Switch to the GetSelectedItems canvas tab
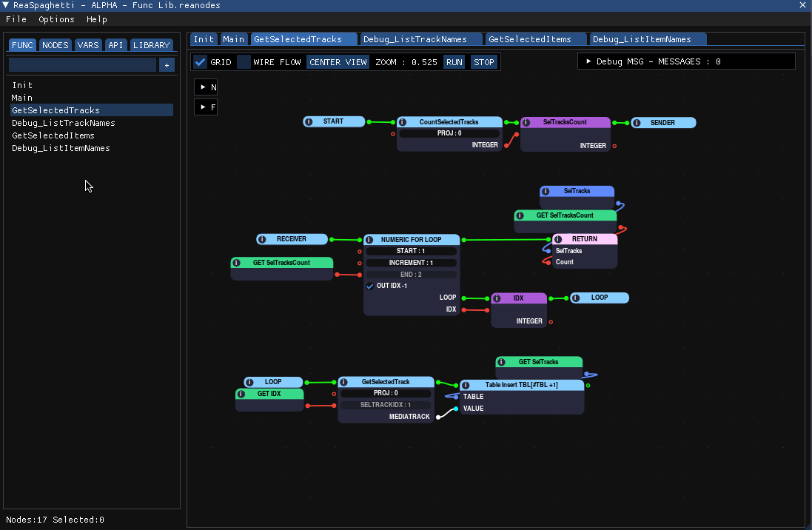This screenshot has width=812, height=530. tap(535, 39)
